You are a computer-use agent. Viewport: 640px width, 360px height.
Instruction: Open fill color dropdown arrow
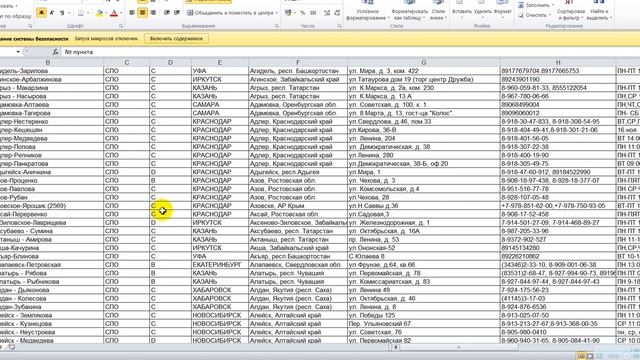click(x=106, y=13)
